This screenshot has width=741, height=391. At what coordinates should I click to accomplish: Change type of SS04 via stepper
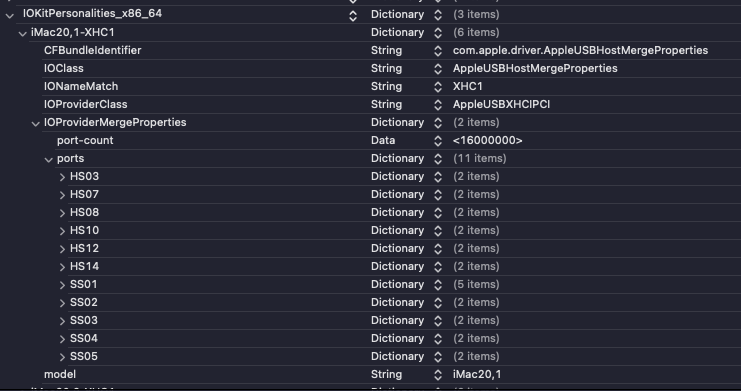(x=438, y=339)
